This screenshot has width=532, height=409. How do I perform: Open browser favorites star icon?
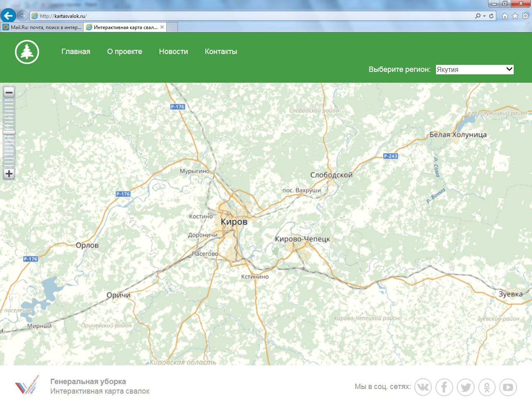(515, 16)
